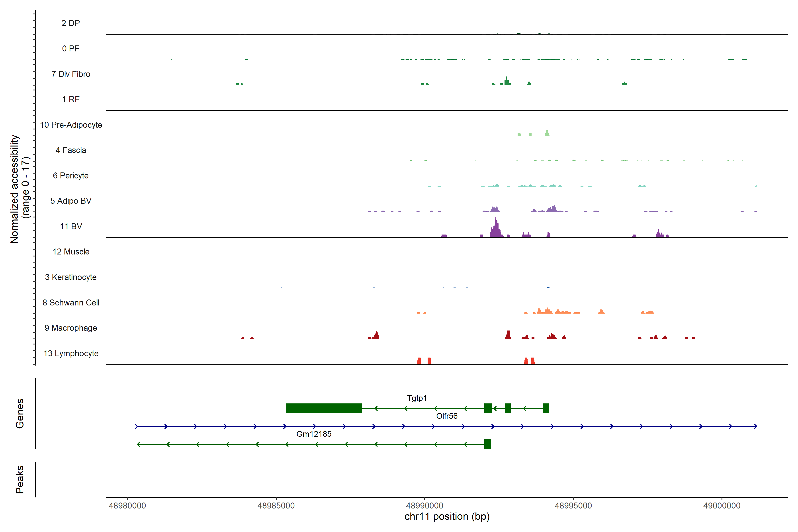The height and width of the screenshot is (532, 798).
Task: Click the chr11 position (bp) axis title
Action: [x=447, y=517]
